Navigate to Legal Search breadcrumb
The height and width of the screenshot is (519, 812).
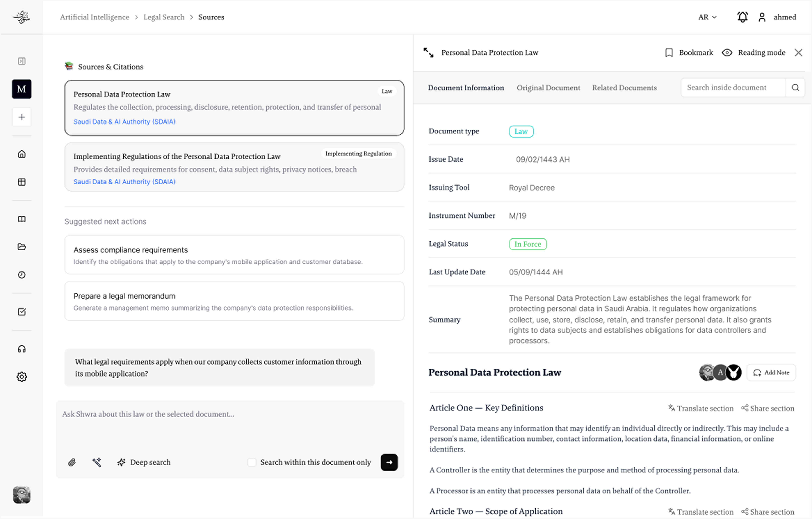[164, 17]
